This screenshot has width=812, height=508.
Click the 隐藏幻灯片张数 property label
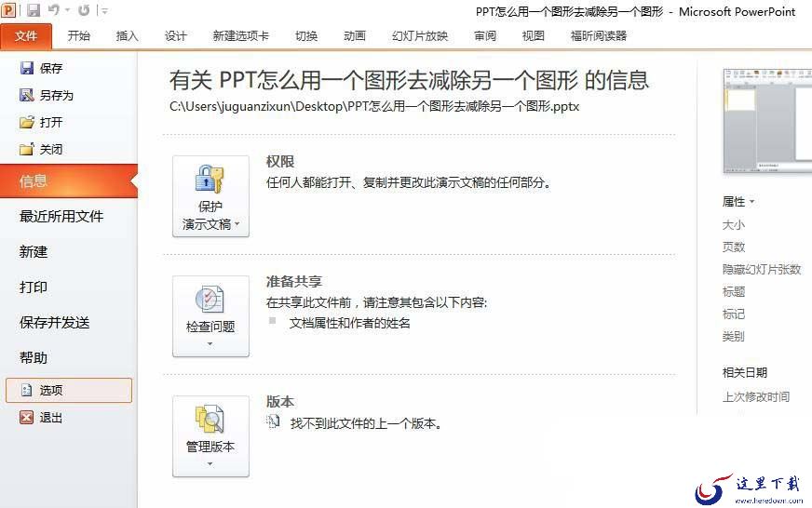(x=762, y=269)
